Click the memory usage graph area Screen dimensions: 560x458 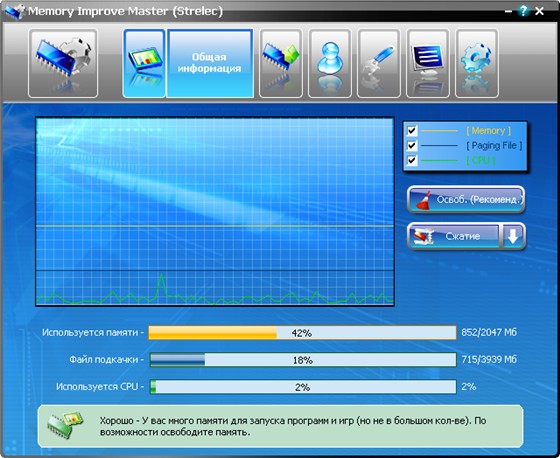pyautogui.click(x=215, y=211)
